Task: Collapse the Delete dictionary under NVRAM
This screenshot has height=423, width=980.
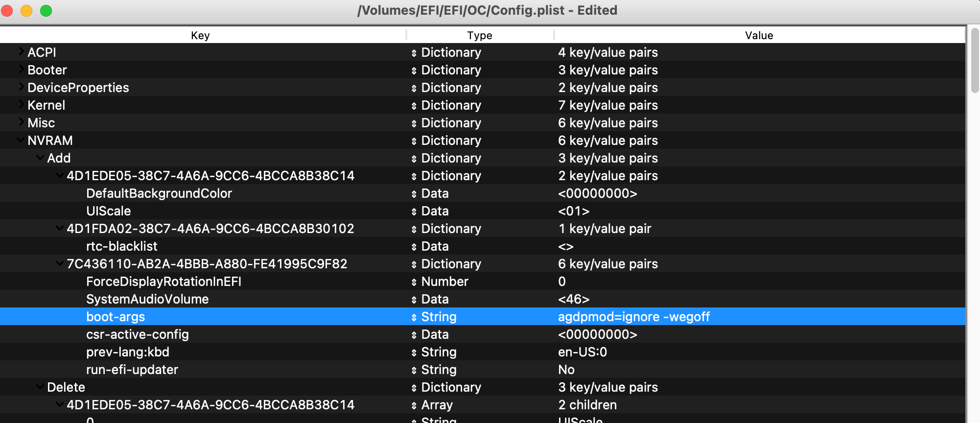Action: click(40, 387)
